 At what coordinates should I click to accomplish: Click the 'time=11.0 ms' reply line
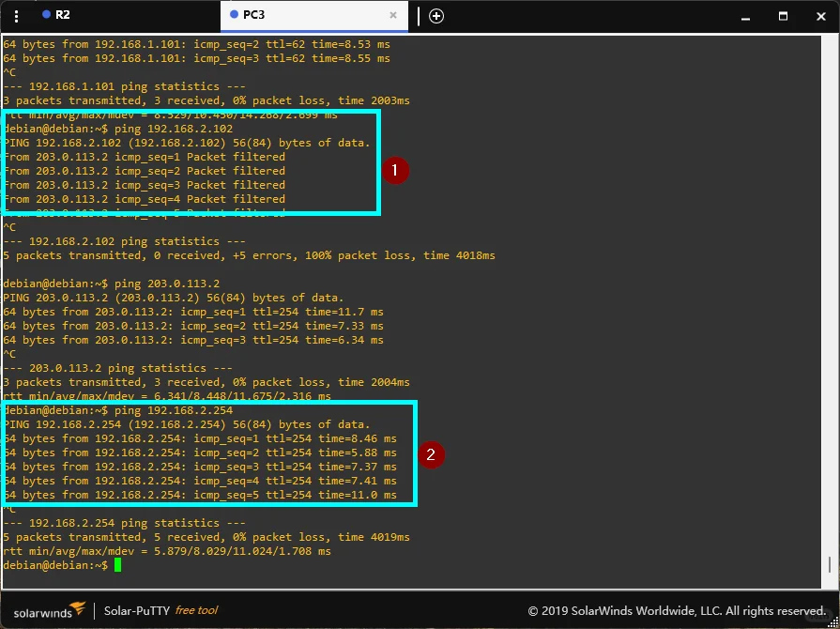[x=200, y=495]
